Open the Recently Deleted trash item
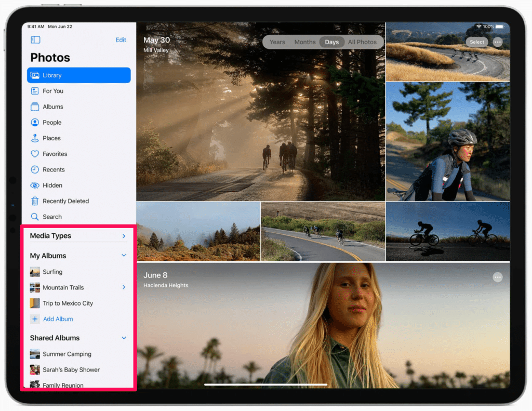This screenshot has width=532, height=411. [x=65, y=201]
